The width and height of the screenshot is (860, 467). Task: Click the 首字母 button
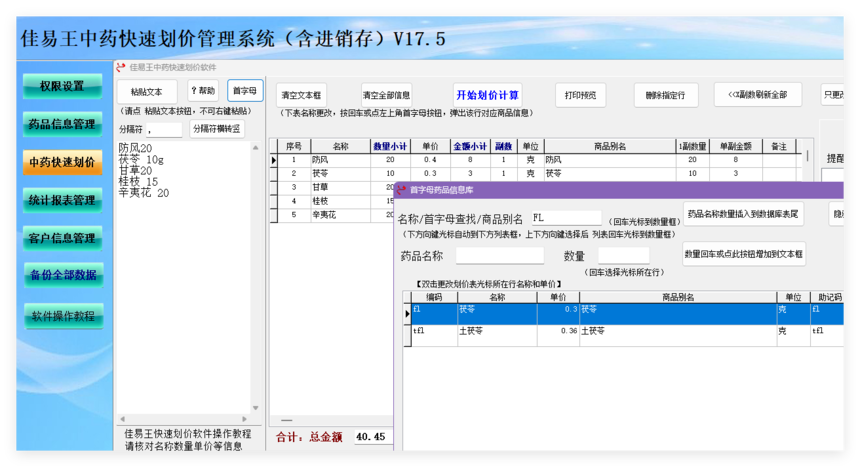pos(245,91)
